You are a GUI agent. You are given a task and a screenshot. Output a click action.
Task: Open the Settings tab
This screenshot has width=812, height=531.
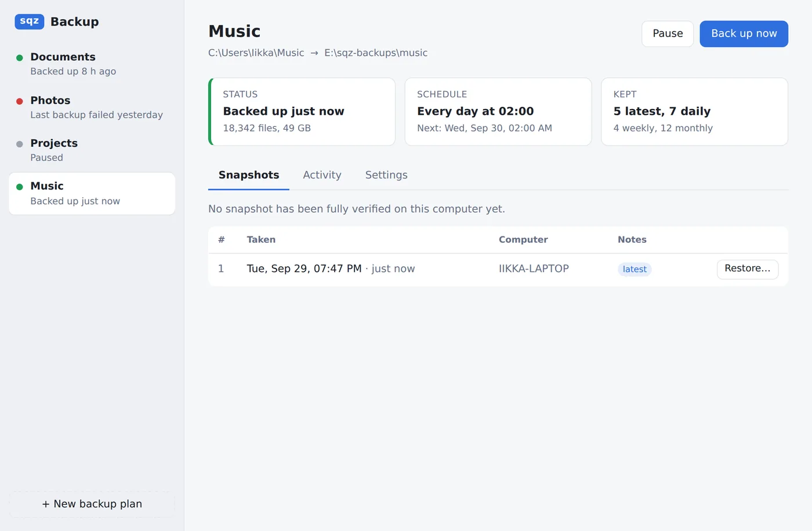(x=386, y=175)
